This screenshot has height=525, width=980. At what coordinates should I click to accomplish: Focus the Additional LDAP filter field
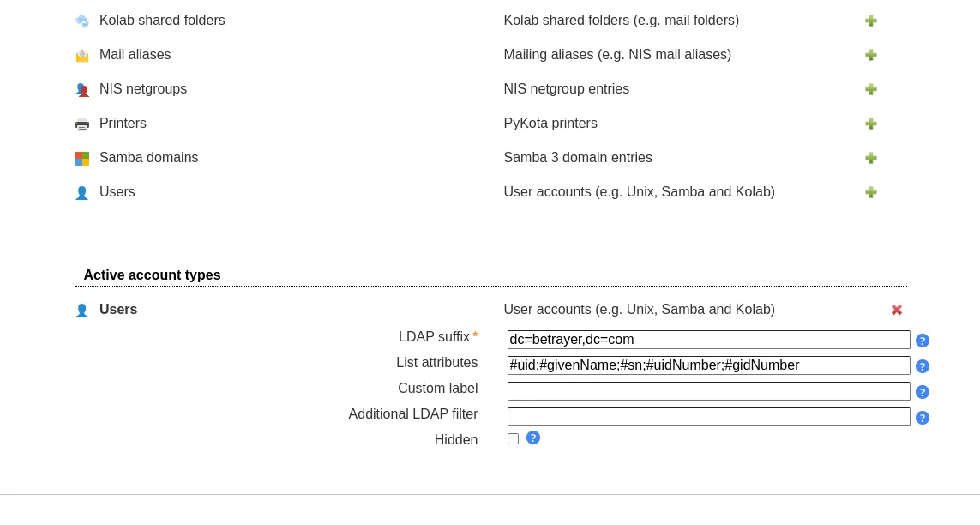pyautogui.click(x=708, y=417)
